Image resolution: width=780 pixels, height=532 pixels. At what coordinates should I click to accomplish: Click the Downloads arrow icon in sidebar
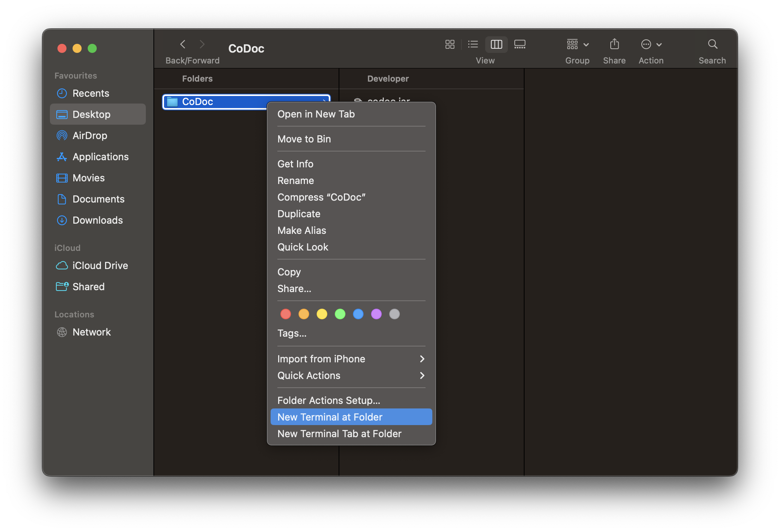pyautogui.click(x=62, y=220)
